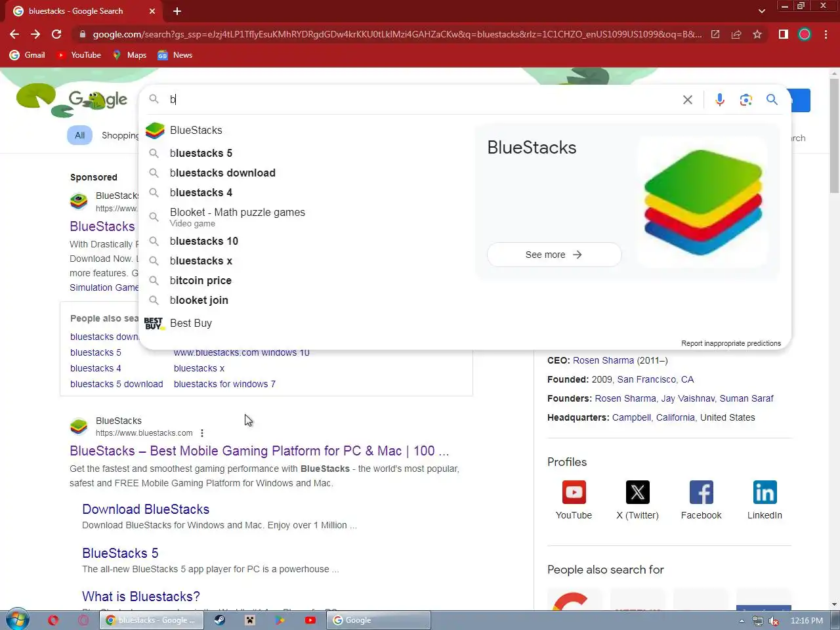Viewport: 840px width, 630px height.
Task: Bookmark this page with the star icon
Action: pyautogui.click(x=757, y=34)
